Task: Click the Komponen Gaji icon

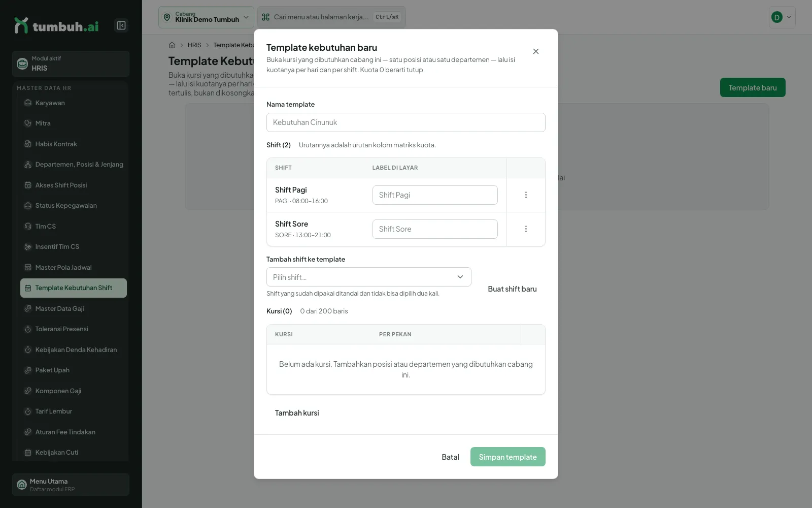Action: (x=28, y=391)
